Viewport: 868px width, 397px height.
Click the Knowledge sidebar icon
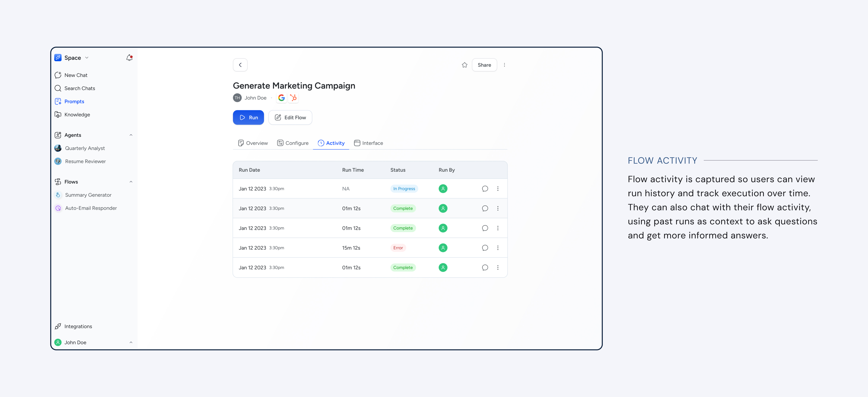click(x=58, y=114)
